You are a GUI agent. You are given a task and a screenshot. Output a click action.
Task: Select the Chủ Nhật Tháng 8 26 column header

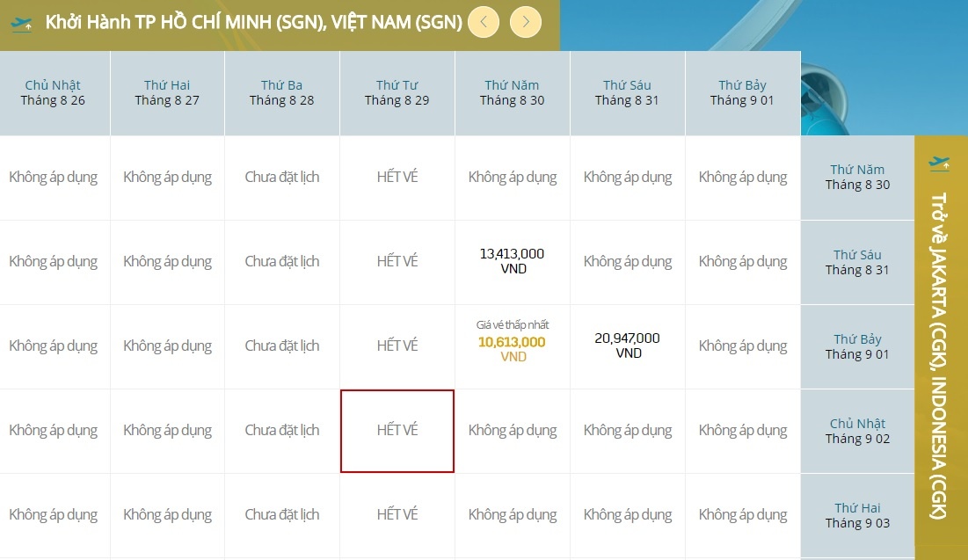[55, 92]
